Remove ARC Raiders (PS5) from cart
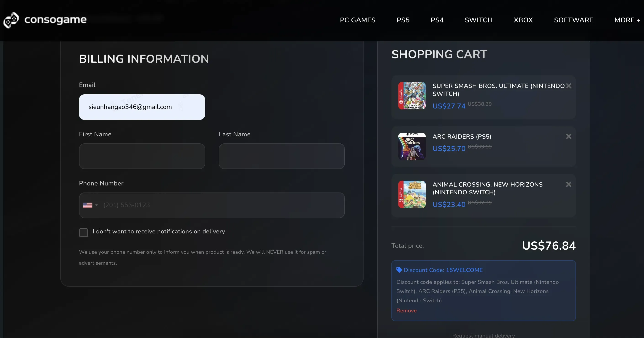The width and height of the screenshot is (644, 338). point(568,136)
